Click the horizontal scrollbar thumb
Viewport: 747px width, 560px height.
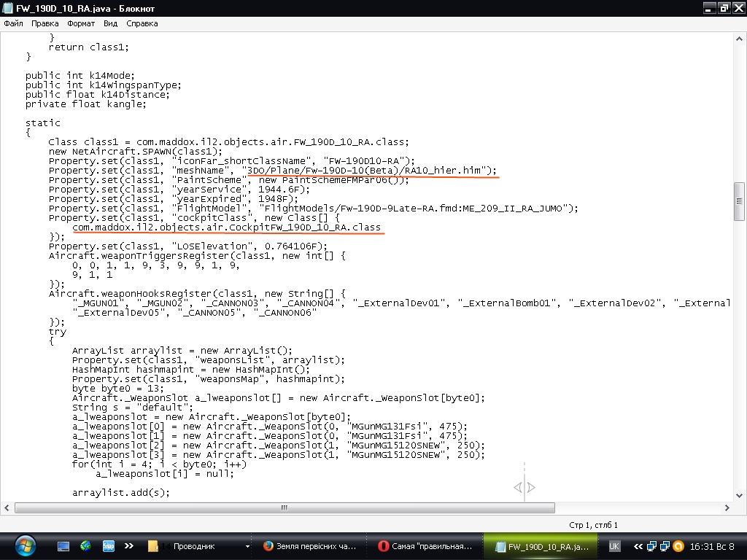click(x=285, y=507)
